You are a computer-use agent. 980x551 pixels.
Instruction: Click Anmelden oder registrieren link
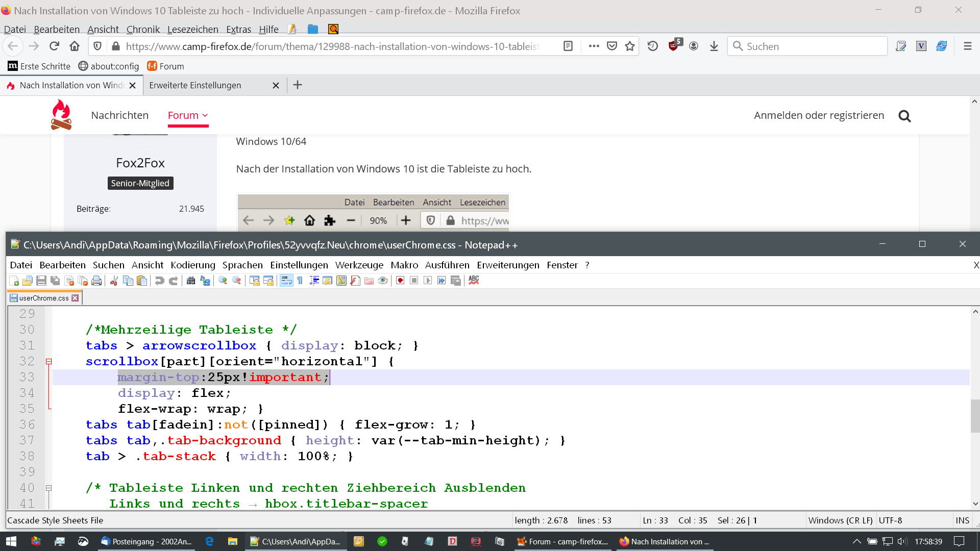click(819, 115)
